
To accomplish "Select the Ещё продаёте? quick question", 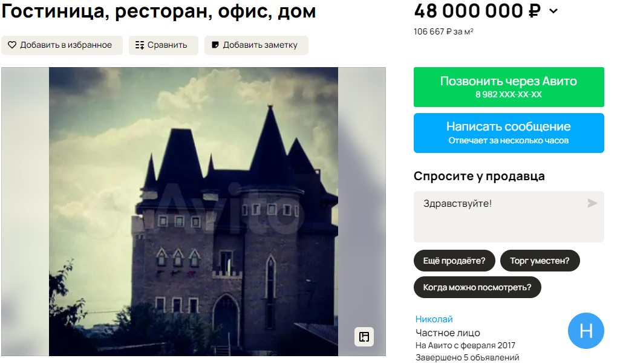I will (x=454, y=261).
